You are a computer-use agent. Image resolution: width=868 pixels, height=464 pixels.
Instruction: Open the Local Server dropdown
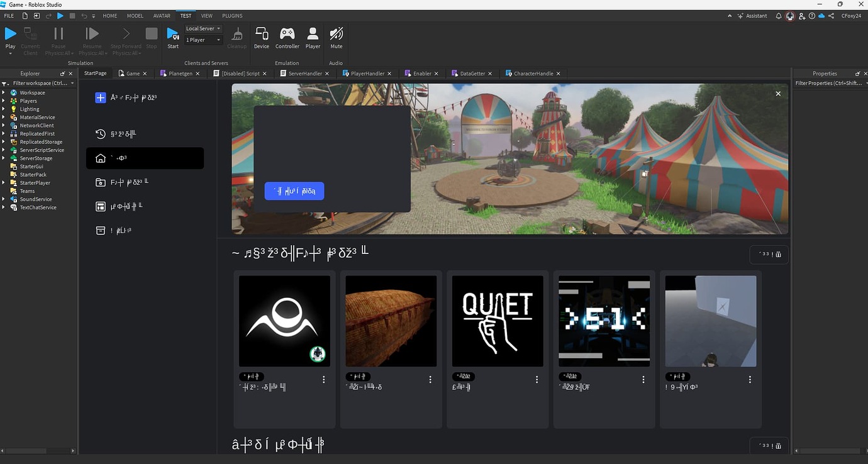click(x=203, y=29)
